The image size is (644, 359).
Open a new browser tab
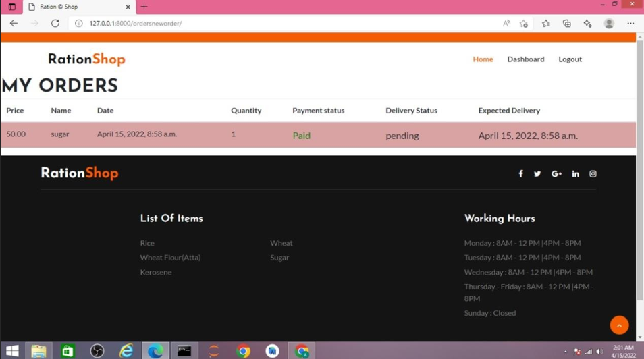click(144, 7)
